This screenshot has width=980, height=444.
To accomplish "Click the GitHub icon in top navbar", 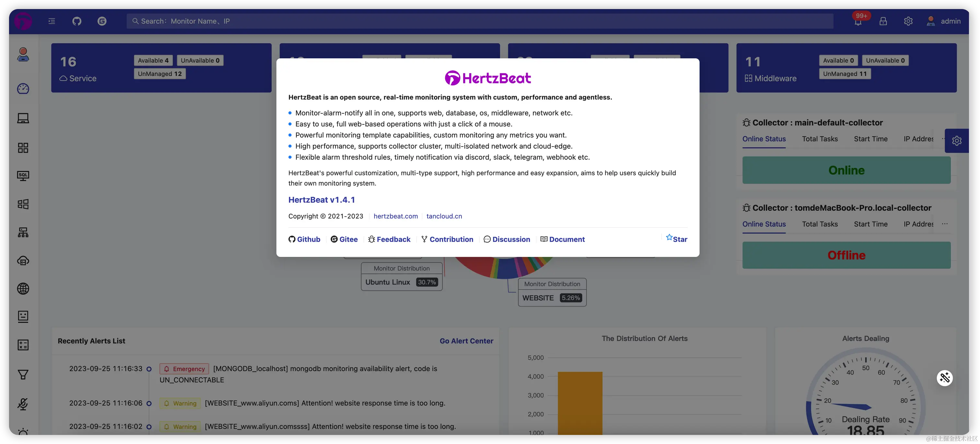I will (x=77, y=21).
